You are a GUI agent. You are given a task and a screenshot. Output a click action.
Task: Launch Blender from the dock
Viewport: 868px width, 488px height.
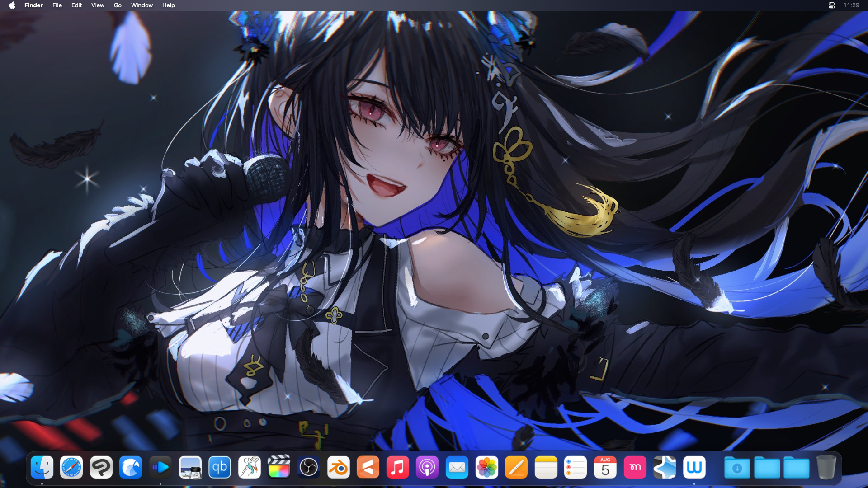pyautogui.click(x=338, y=467)
